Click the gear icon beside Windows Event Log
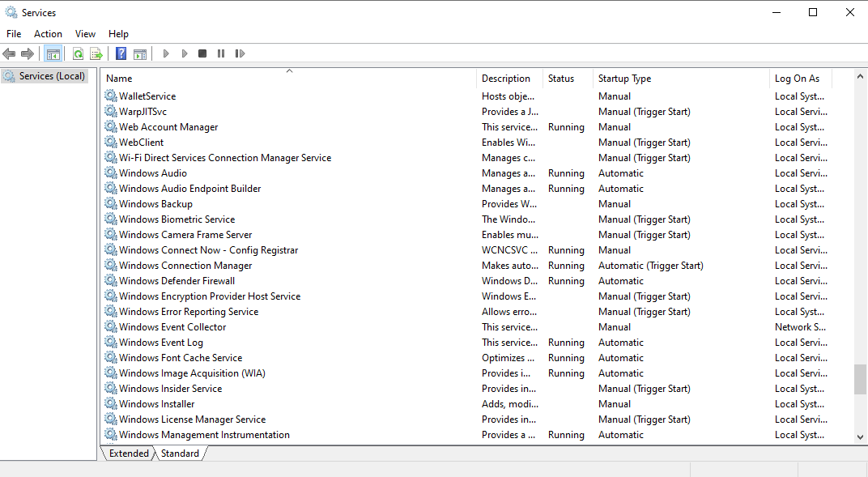Image resolution: width=868 pixels, height=477 pixels. pos(111,342)
